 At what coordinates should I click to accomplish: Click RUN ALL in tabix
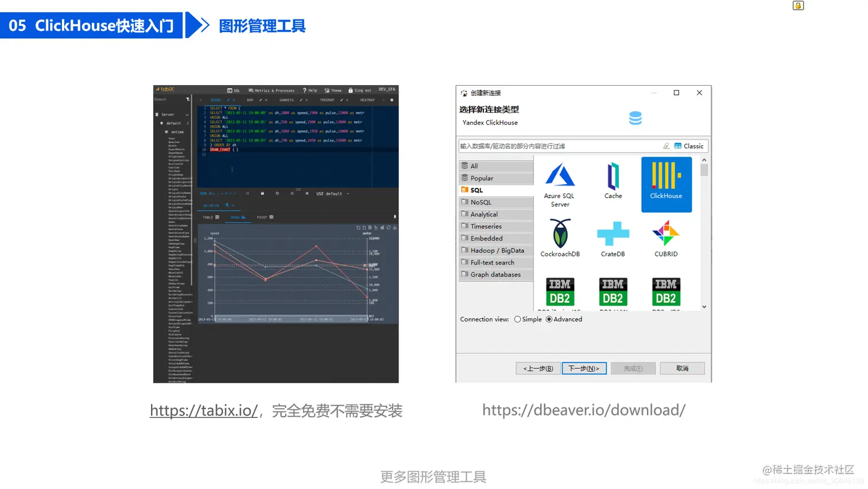tap(207, 194)
